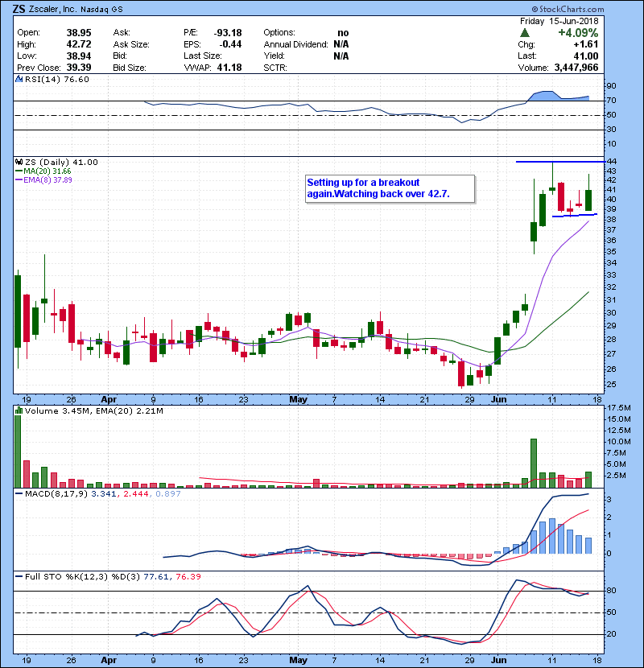Viewport: 644px width, 668px height.
Task: Click the Yield N/A value
Action: 341,56
